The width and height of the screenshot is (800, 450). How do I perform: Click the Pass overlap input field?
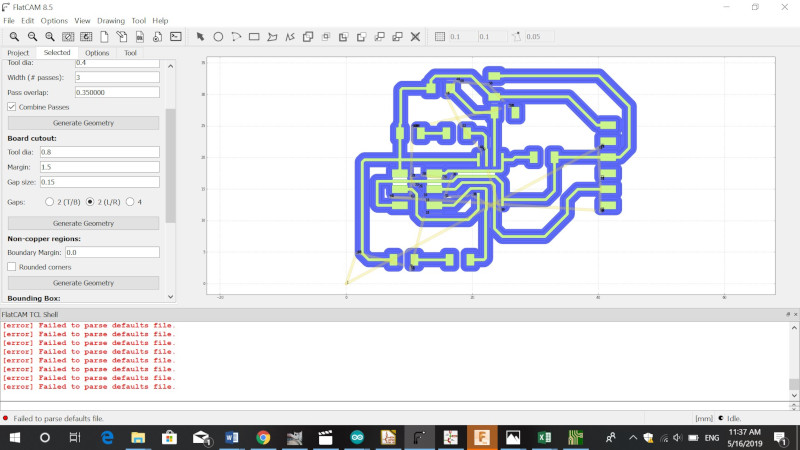pos(117,92)
